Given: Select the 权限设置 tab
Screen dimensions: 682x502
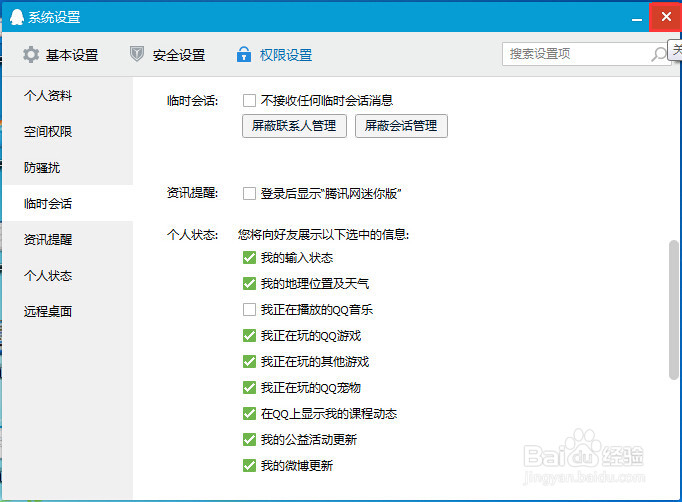Looking at the screenshot, I should (274, 55).
